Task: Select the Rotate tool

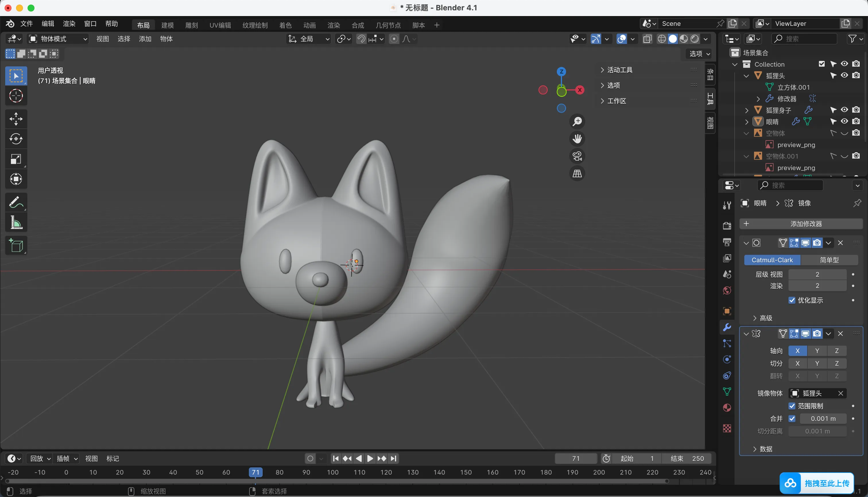Action: (x=16, y=139)
